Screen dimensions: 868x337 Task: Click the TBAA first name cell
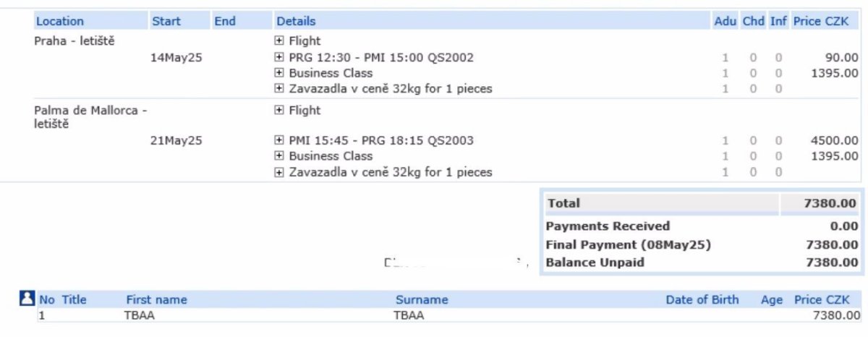(x=140, y=315)
